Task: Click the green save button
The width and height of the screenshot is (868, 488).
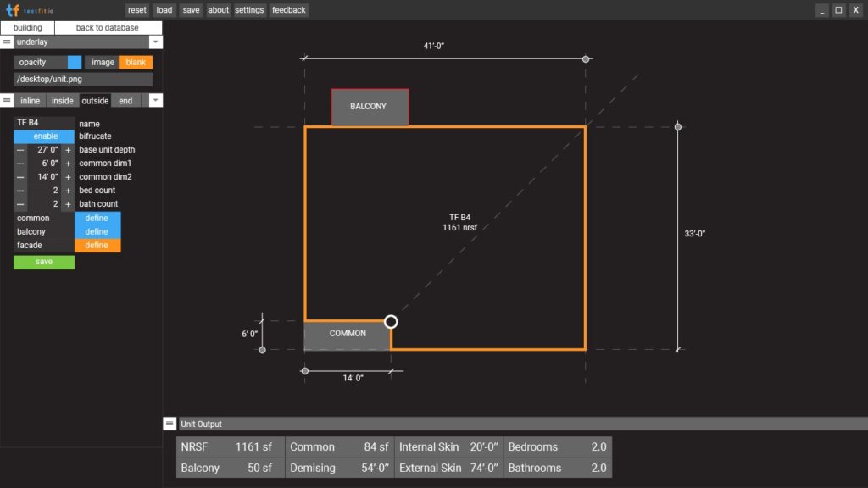Action: [44, 262]
